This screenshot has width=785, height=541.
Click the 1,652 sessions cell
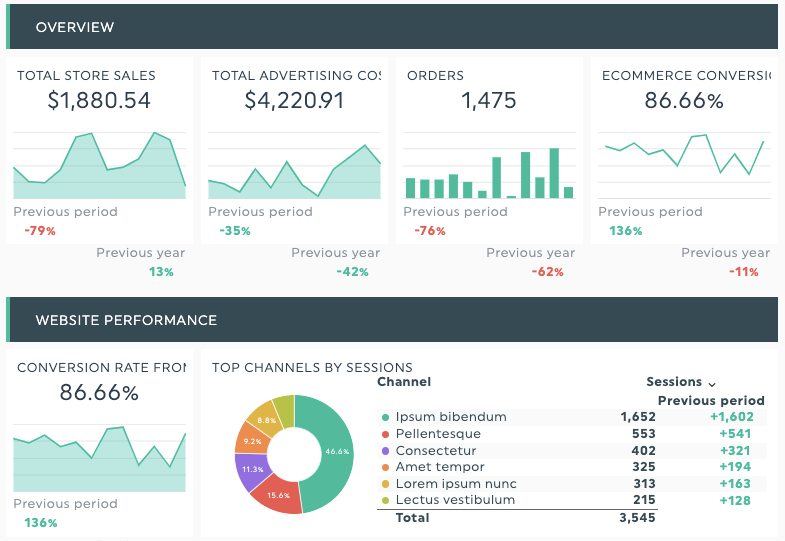[638, 417]
